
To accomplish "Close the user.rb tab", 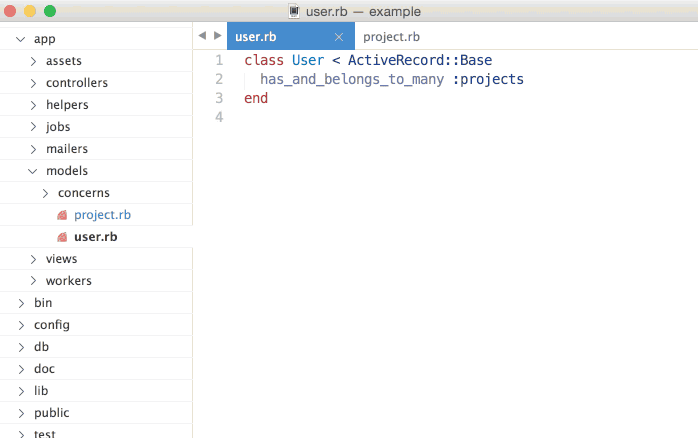I will 339,37.
